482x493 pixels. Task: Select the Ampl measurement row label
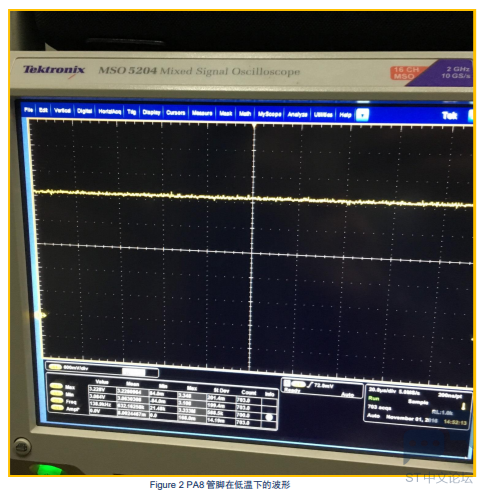click(x=72, y=409)
